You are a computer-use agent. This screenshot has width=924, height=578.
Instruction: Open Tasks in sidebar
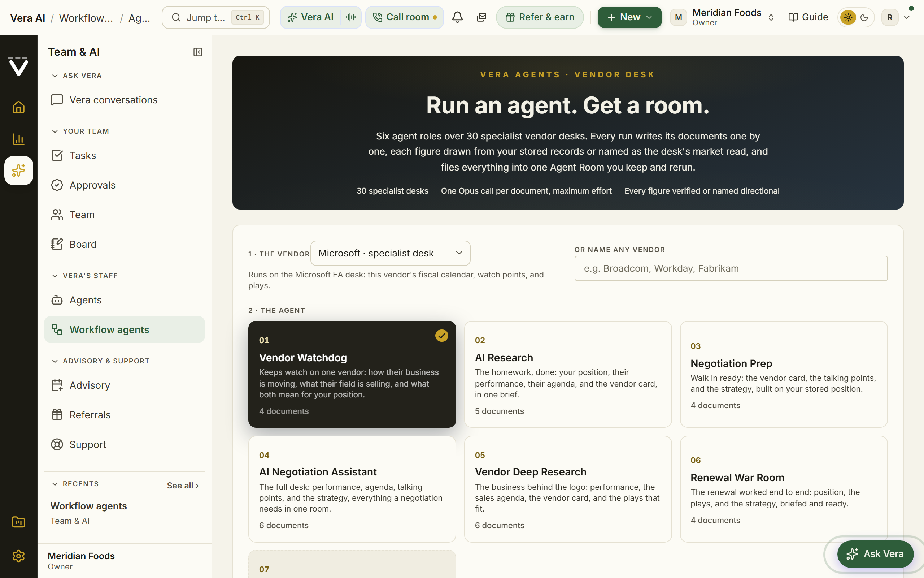(125, 156)
